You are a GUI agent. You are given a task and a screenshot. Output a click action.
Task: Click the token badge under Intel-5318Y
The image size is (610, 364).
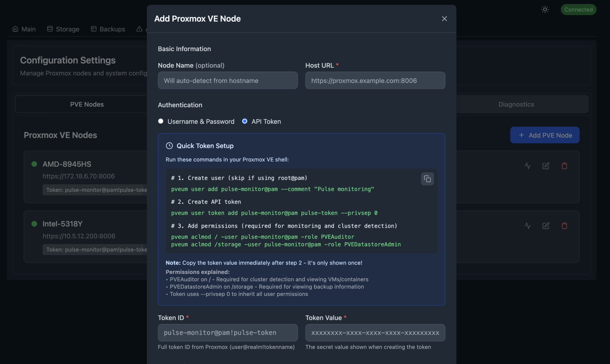tap(95, 250)
